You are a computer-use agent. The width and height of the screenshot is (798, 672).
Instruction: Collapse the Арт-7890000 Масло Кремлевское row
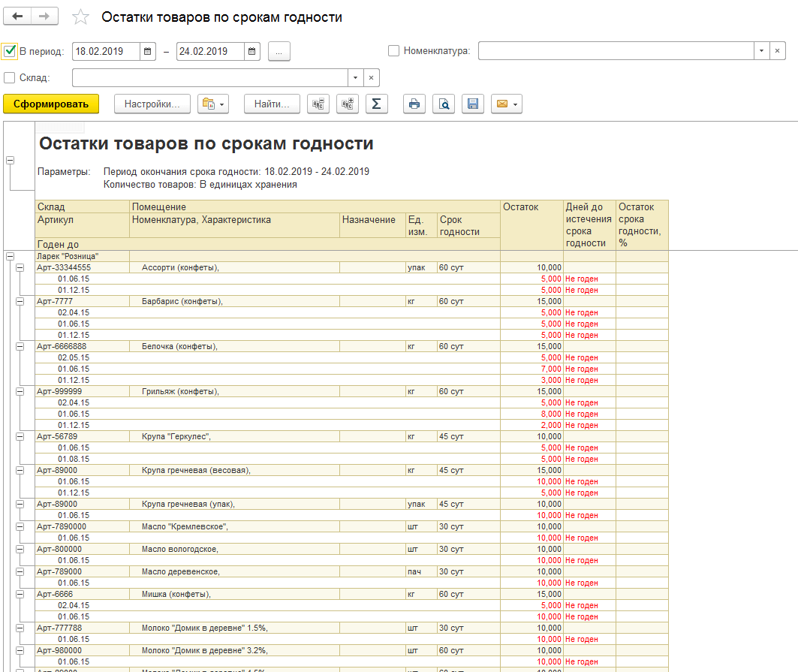[x=20, y=527]
